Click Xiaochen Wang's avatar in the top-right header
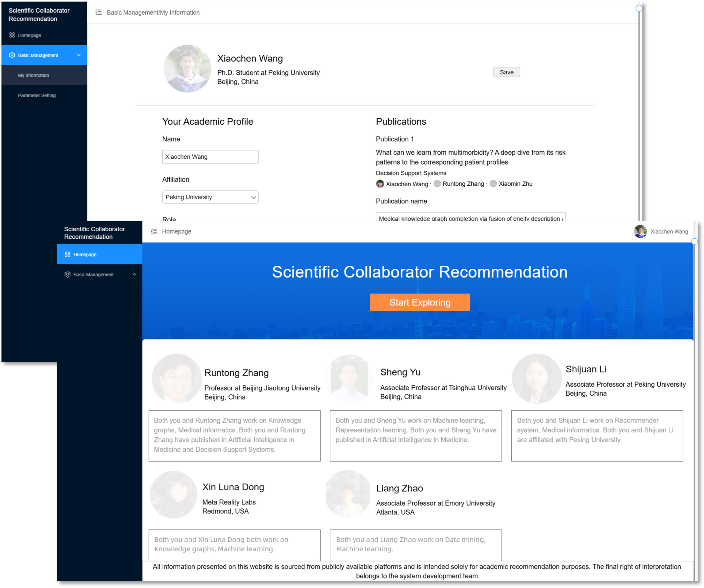Viewport: 704px width, 588px height. (x=640, y=231)
